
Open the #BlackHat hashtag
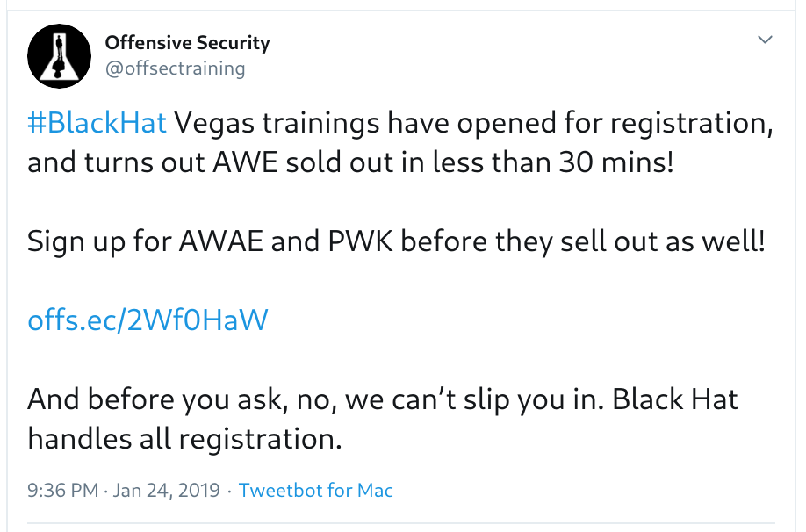(x=97, y=123)
